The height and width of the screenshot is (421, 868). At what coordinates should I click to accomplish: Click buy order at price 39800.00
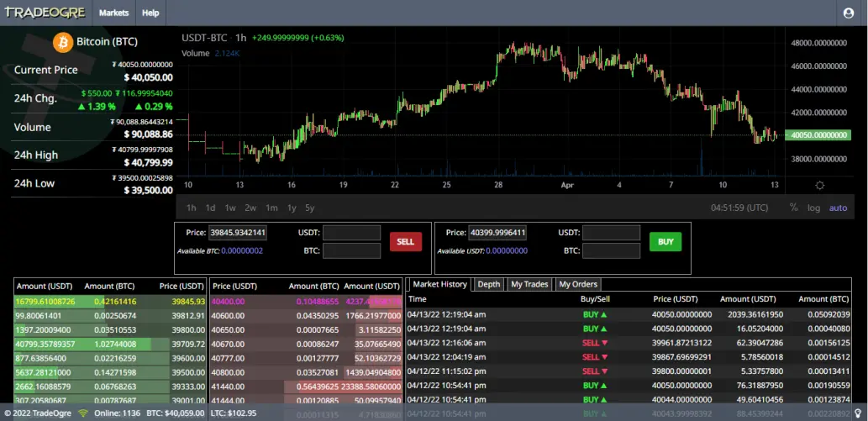pyautogui.click(x=110, y=329)
